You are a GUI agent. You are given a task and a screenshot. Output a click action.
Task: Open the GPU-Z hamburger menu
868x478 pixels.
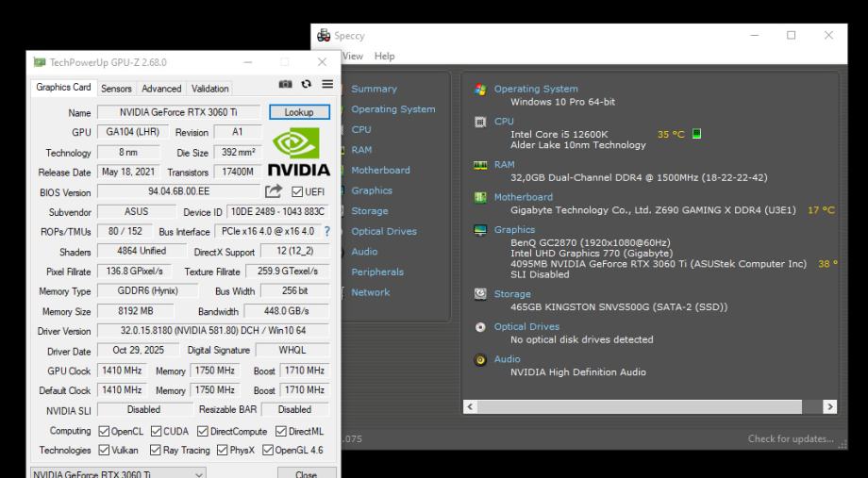327,84
